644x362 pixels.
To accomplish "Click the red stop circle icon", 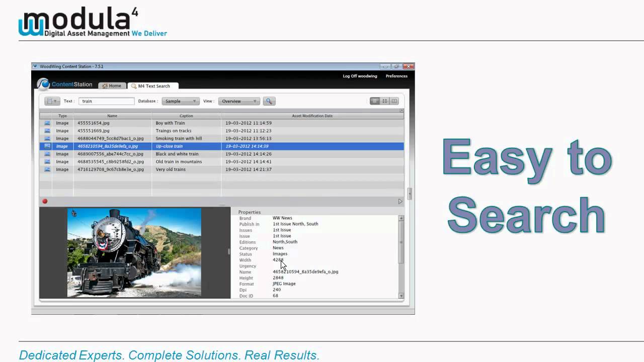I will (45, 201).
